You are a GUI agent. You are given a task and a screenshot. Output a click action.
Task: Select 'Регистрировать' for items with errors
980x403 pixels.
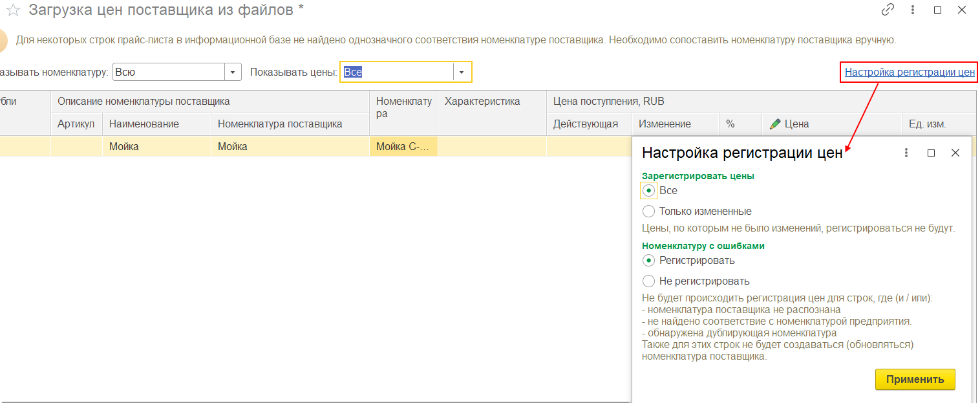point(648,260)
